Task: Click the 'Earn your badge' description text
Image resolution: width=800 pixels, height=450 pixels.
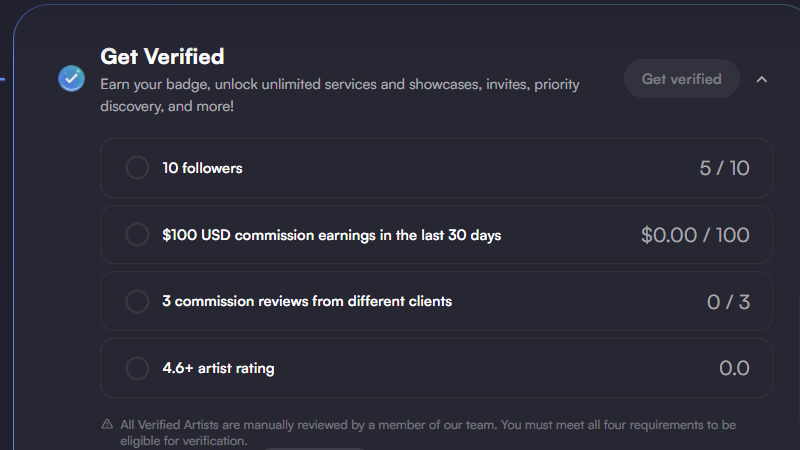Action: pyautogui.click(x=340, y=95)
